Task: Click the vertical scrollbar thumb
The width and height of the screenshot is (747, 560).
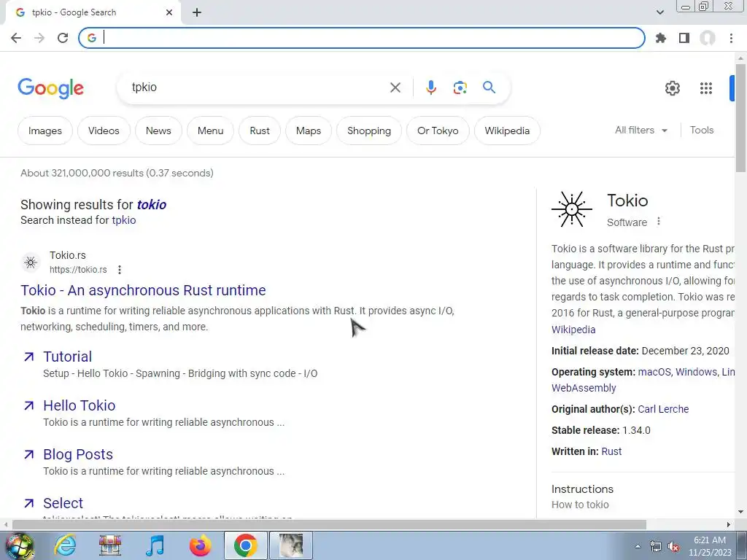Action: tap(740, 117)
